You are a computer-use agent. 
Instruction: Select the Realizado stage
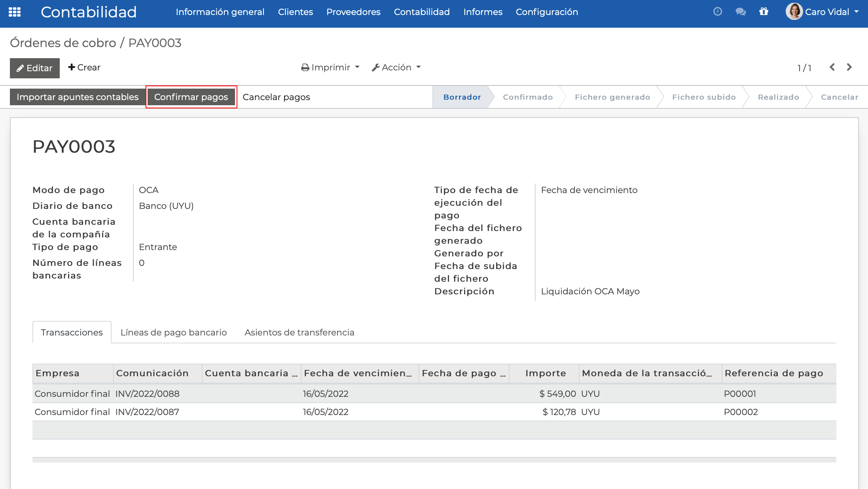[777, 97]
